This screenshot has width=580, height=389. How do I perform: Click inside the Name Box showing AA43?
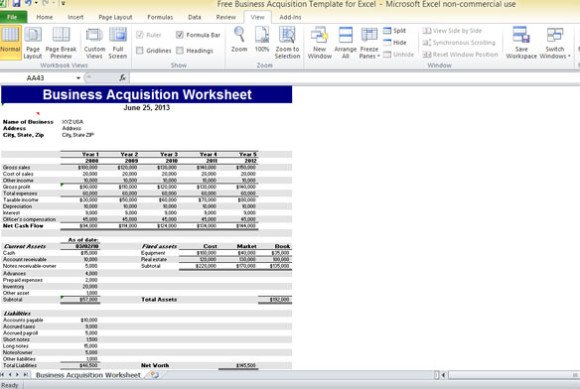tap(38, 78)
